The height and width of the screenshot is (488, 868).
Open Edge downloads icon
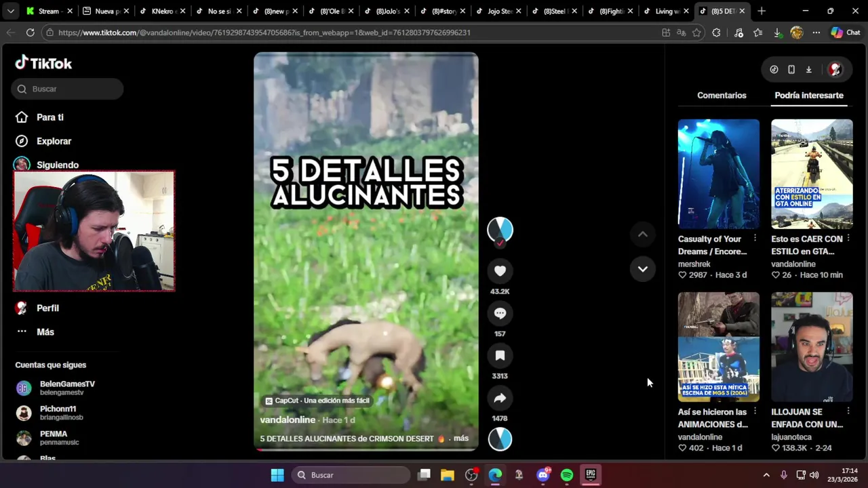tap(777, 33)
